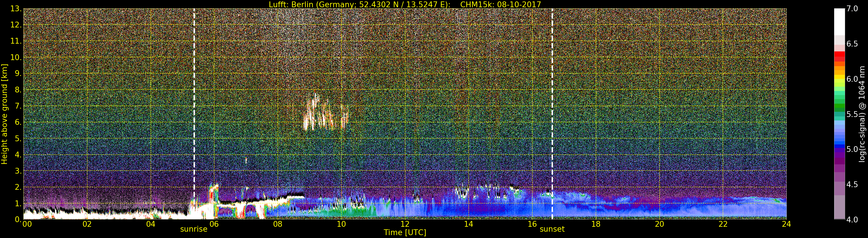Click the "5.5" colorbar tick label
The width and height of the screenshot is (868, 238).
(852, 114)
